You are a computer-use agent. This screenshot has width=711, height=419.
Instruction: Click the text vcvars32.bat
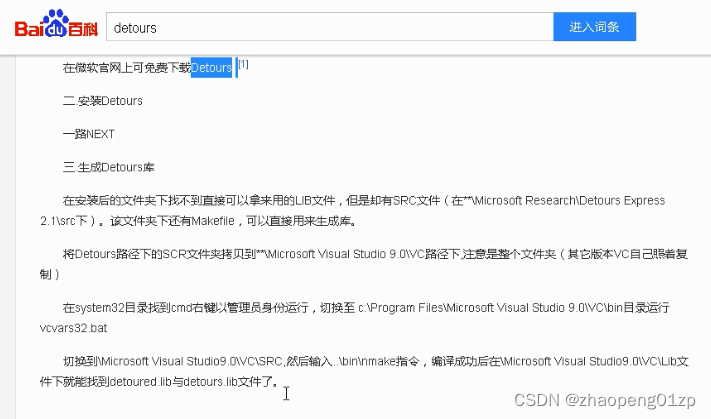(73, 328)
